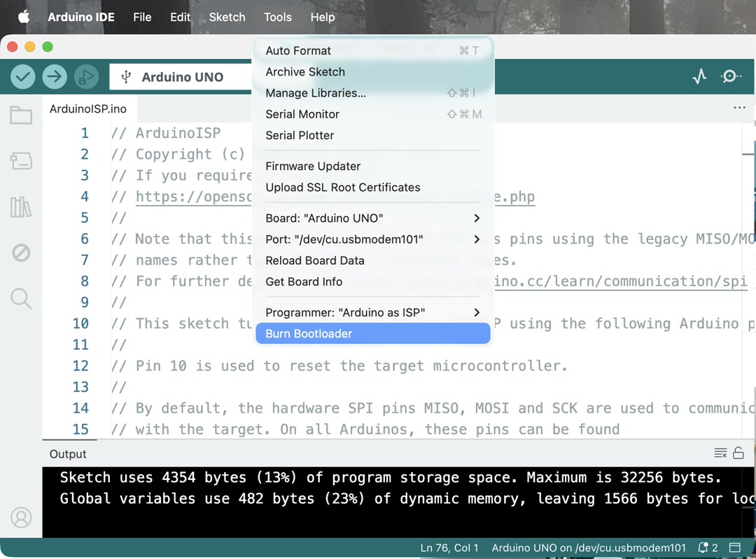Click the Tools menu in menu bar
This screenshot has height=559, width=756.
click(278, 17)
